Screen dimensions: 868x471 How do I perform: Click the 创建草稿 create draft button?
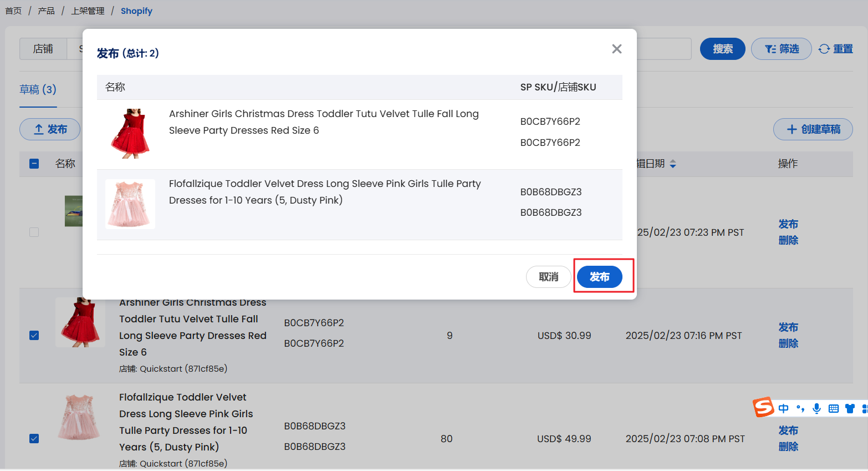pos(813,129)
